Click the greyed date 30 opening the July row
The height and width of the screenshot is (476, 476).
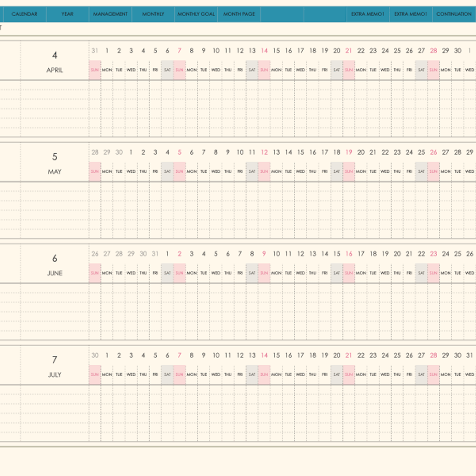[x=95, y=355]
